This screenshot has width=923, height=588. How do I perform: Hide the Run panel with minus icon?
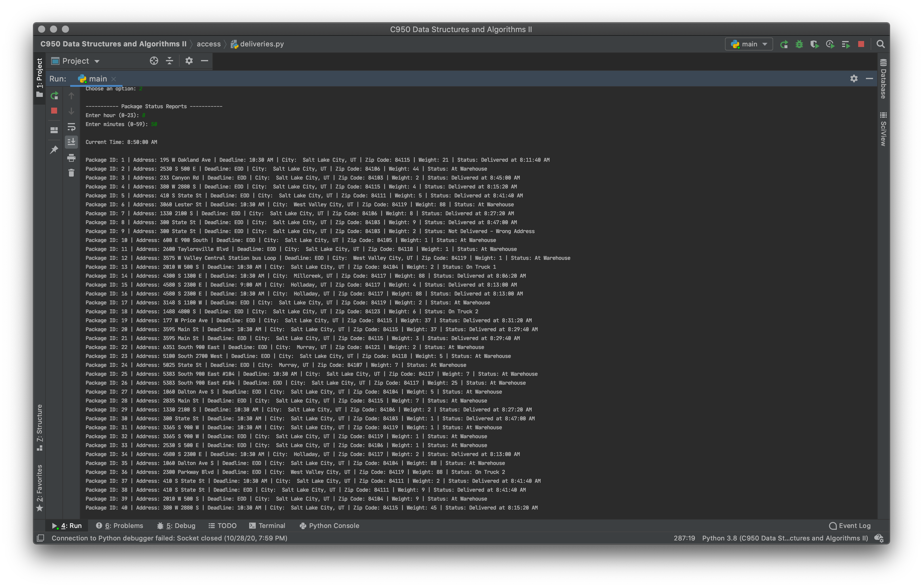pyautogui.click(x=869, y=78)
